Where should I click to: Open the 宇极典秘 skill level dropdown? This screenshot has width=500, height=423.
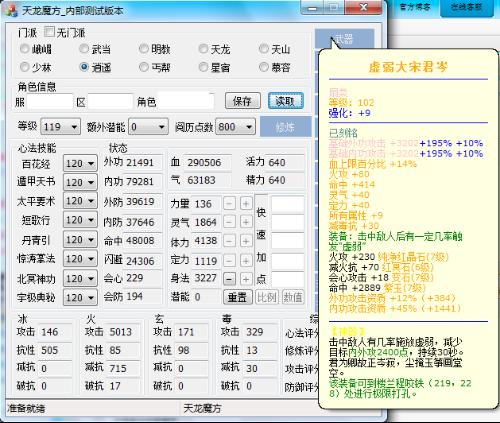80,297
